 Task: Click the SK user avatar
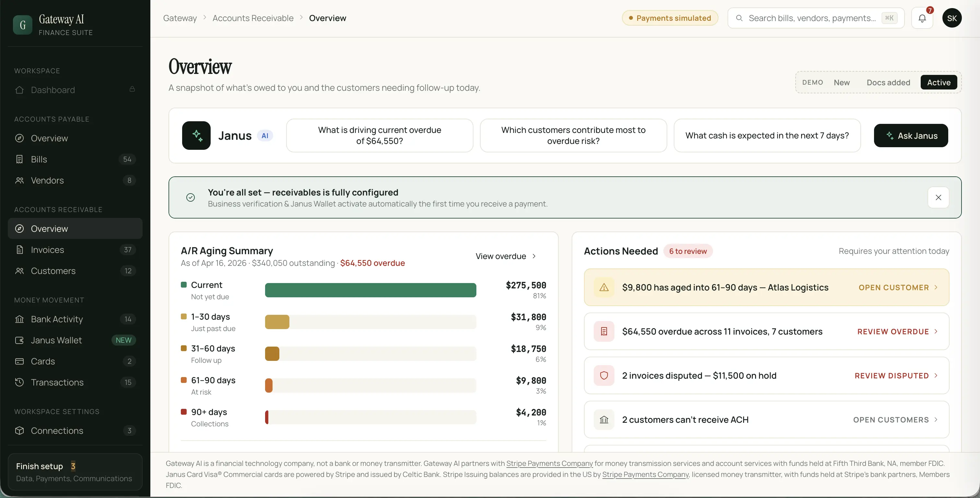pyautogui.click(x=952, y=18)
